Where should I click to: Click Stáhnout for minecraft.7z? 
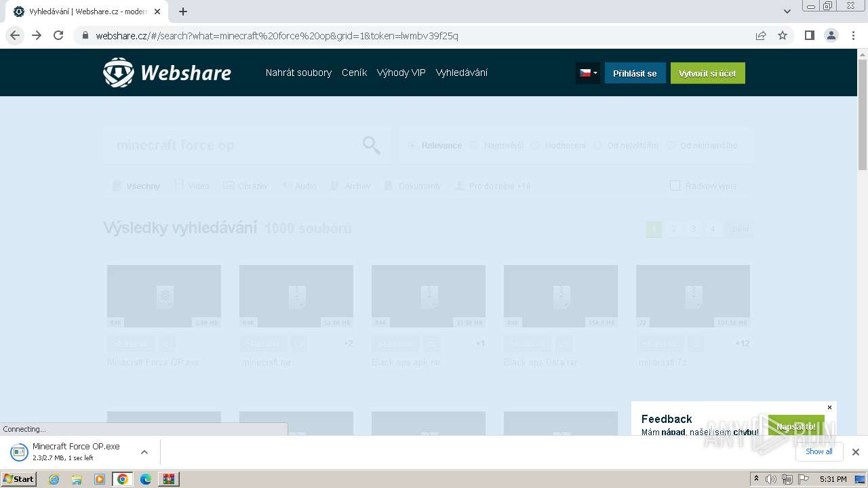coord(660,344)
